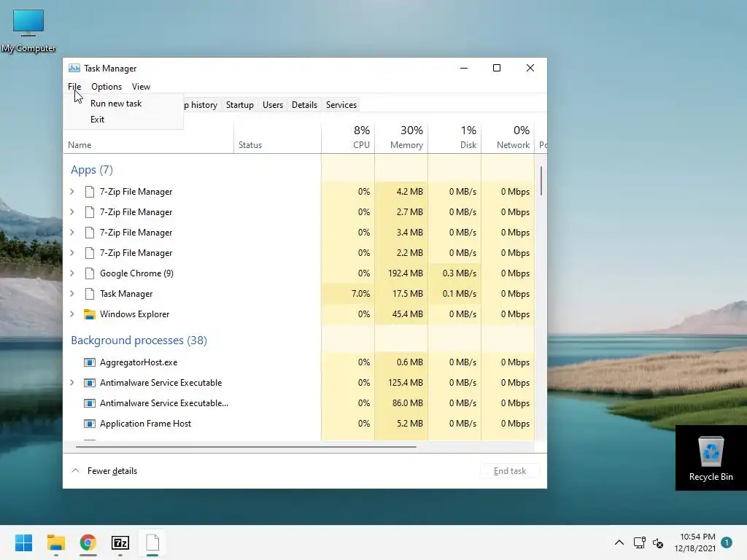Click the Task Manager title bar icon
The height and width of the screenshot is (560, 747).
point(74,68)
